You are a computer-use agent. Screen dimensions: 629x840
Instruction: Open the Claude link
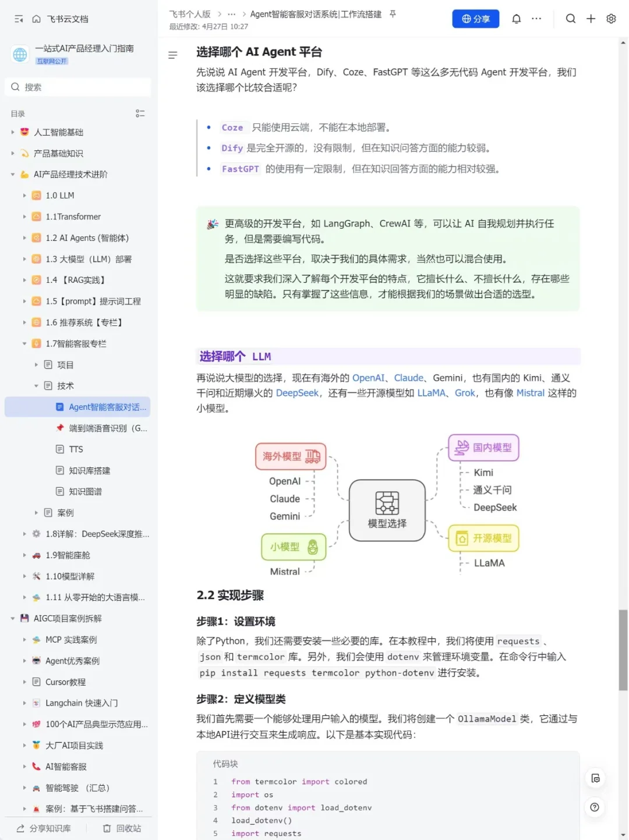tap(409, 378)
